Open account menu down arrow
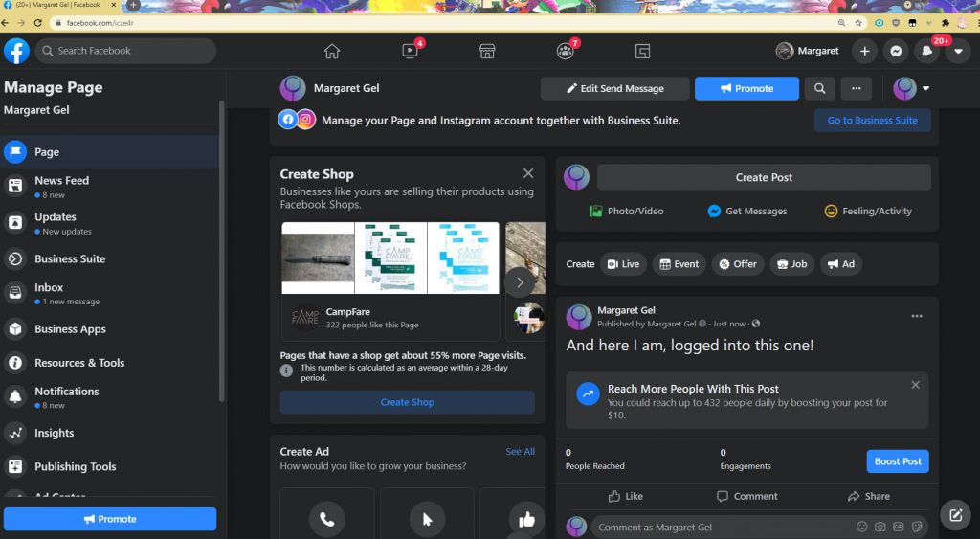This screenshot has width=980, height=539. (958, 52)
